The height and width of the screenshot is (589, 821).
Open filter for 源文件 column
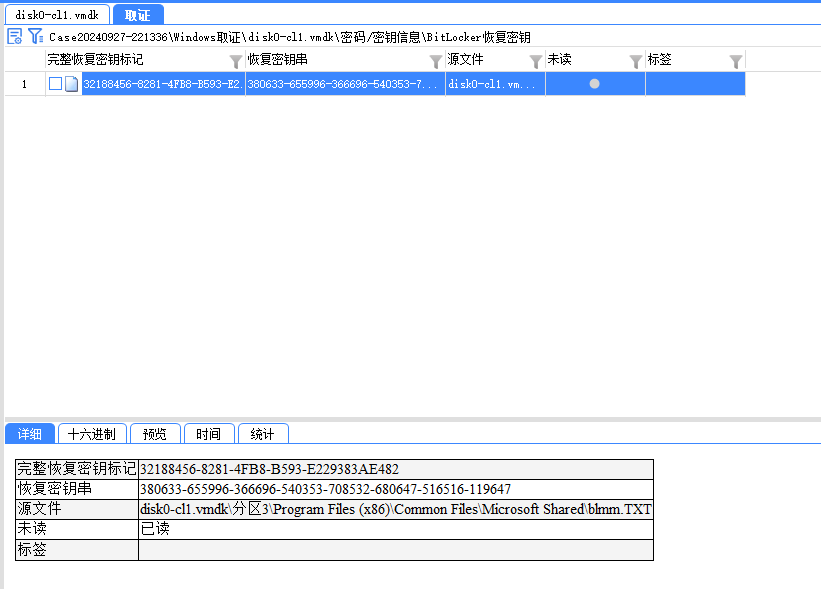536,61
